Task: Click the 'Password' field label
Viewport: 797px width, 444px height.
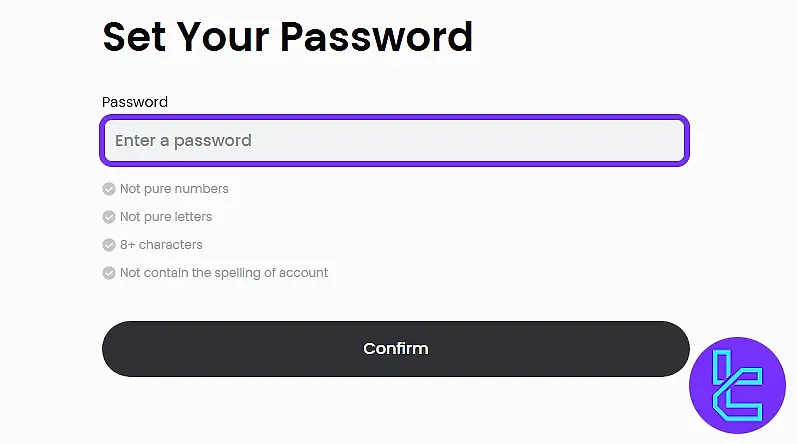Action: coord(135,102)
